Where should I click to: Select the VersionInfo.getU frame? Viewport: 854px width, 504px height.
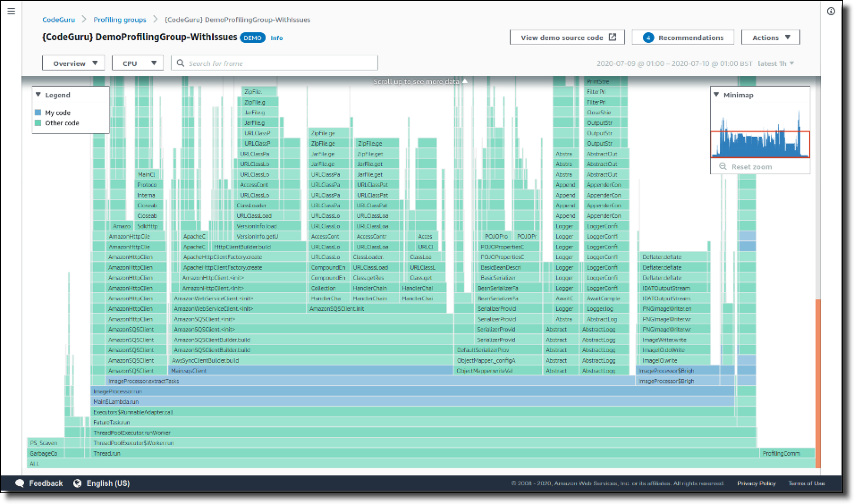coord(268,236)
